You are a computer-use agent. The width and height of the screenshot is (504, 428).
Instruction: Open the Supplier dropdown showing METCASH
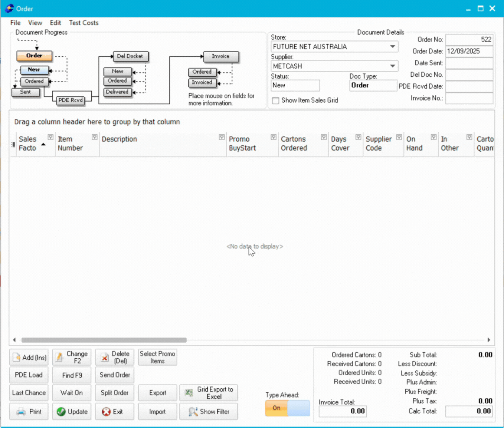coord(392,66)
